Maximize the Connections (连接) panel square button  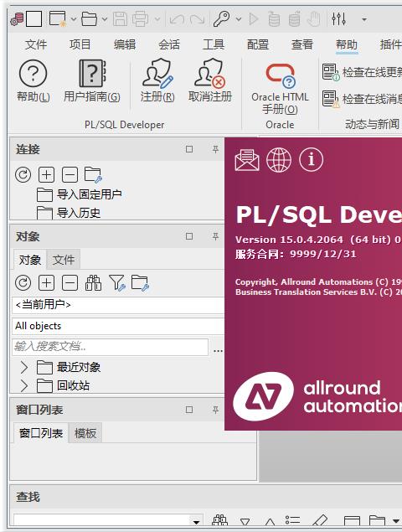point(189,149)
